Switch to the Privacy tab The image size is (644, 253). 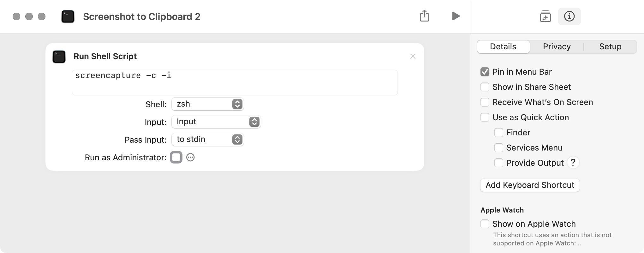point(557,46)
